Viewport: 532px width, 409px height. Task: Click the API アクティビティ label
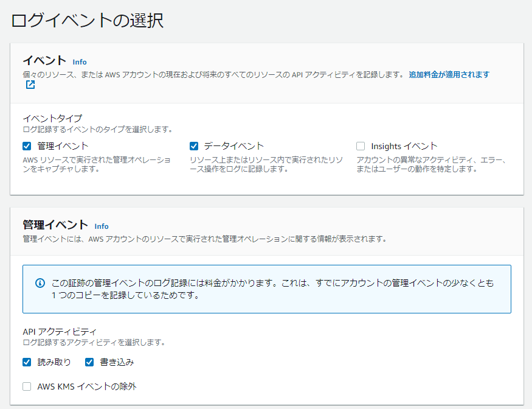point(60,332)
